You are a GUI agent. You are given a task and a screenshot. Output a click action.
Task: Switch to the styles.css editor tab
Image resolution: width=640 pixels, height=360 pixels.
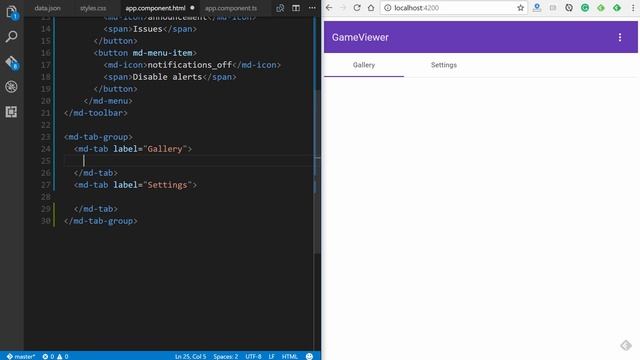(x=93, y=8)
